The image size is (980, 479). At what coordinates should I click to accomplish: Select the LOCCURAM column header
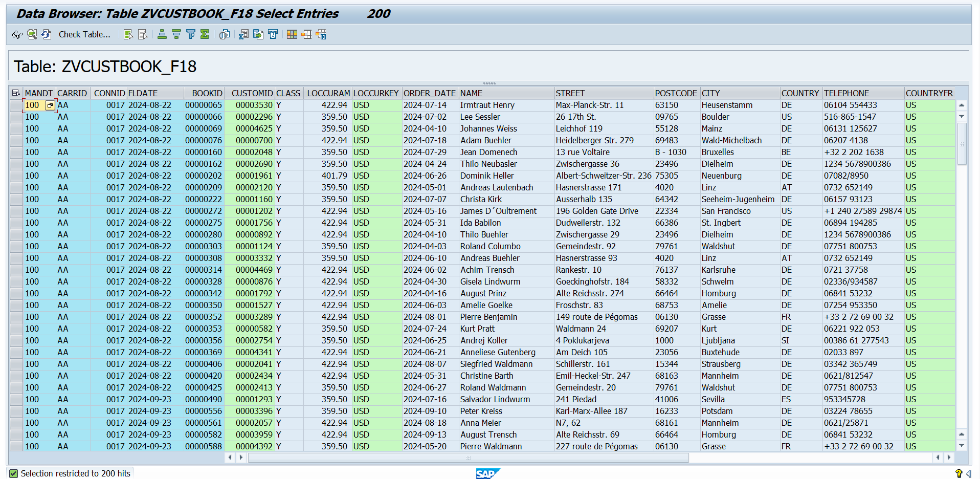click(328, 93)
